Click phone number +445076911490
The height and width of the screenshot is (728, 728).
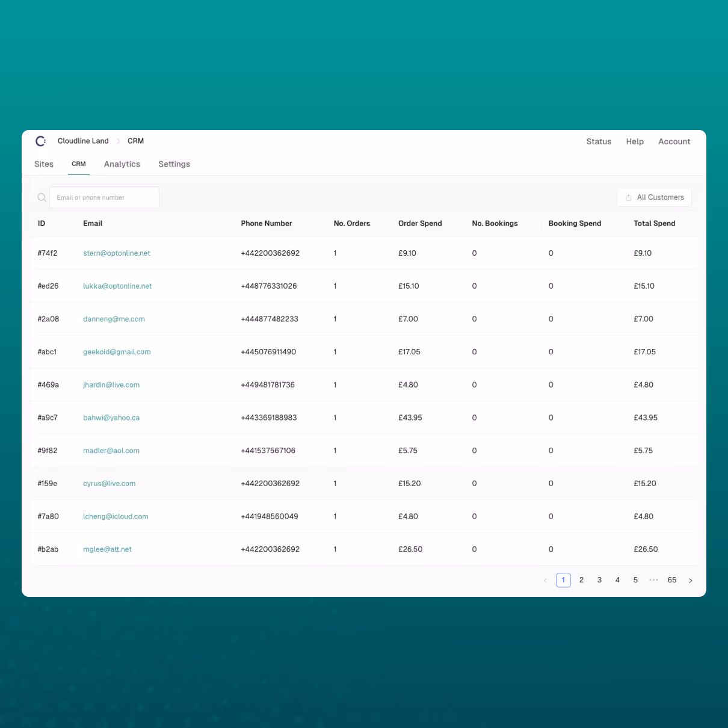point(268,352)
